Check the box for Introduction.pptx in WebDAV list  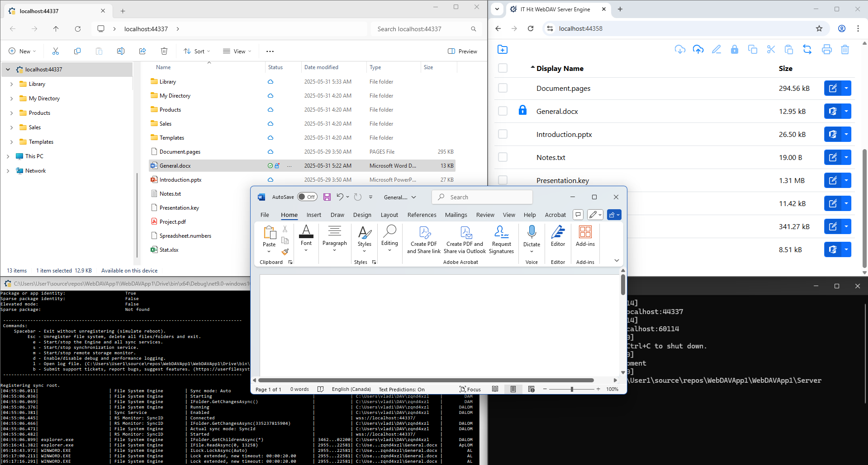(x=503, y=134)
